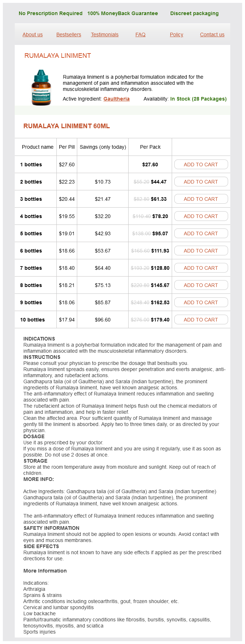
Task: Open the Contact us page
Action: pos(212,34)
